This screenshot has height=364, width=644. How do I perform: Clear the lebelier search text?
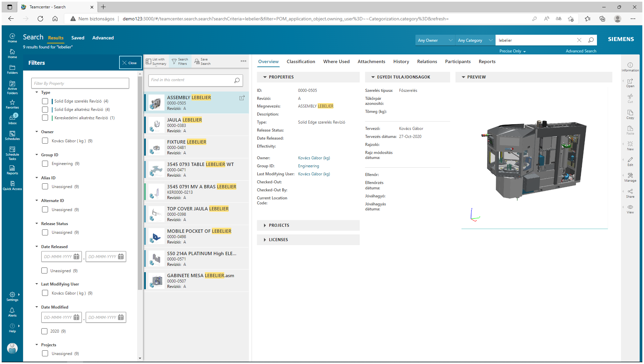[x=579, y=40]
